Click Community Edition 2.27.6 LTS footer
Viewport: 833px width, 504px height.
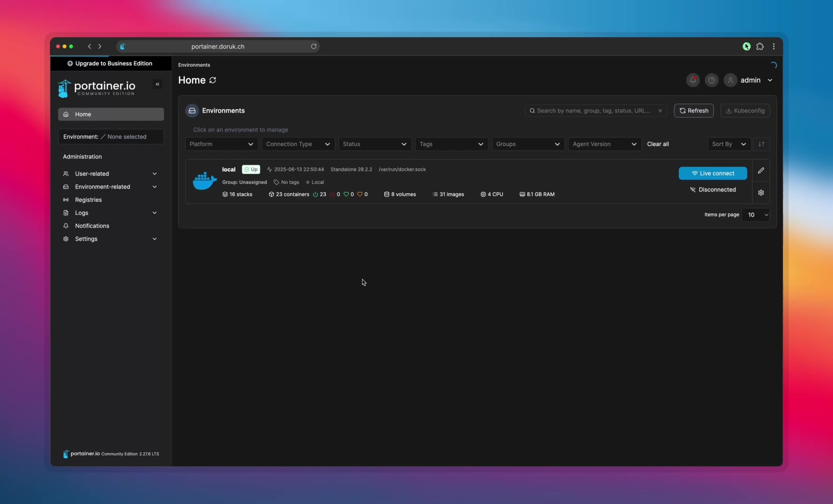point(130,454)
